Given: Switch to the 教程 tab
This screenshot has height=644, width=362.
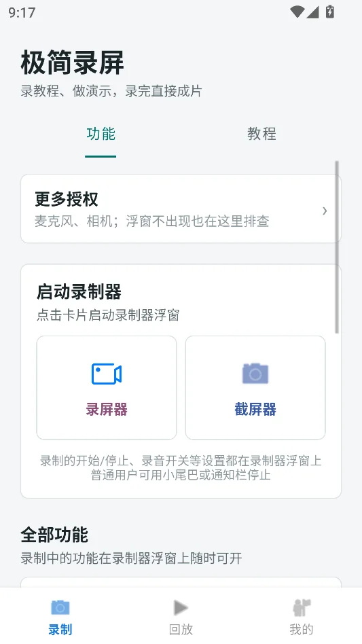Looking at the screenshot, I should tap(261, 134).
